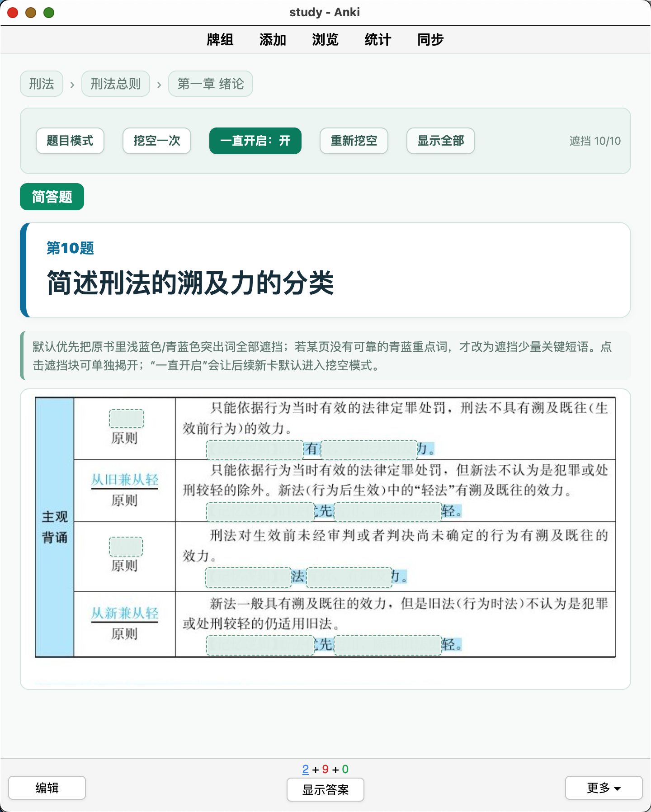Viewport: 651px width, 812px height.
Task: Navigate to 刑法 breadcrumb
Action: 42,84
